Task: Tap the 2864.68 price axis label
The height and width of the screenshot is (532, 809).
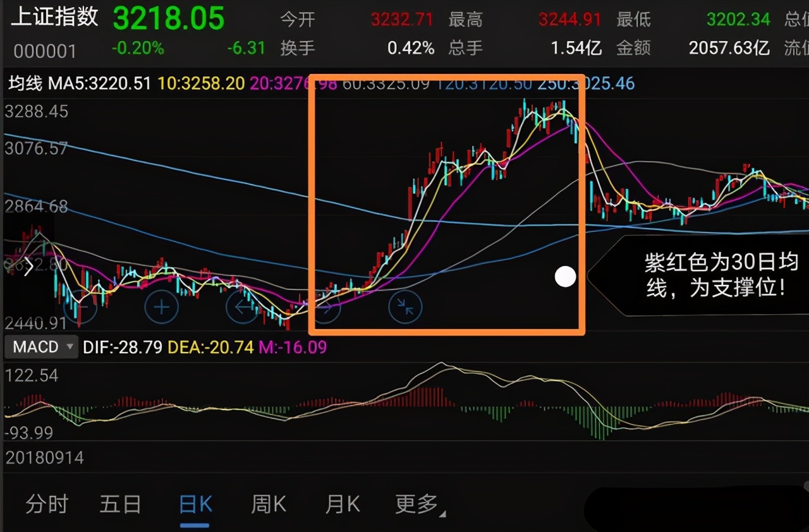Action: coord(36,207)
